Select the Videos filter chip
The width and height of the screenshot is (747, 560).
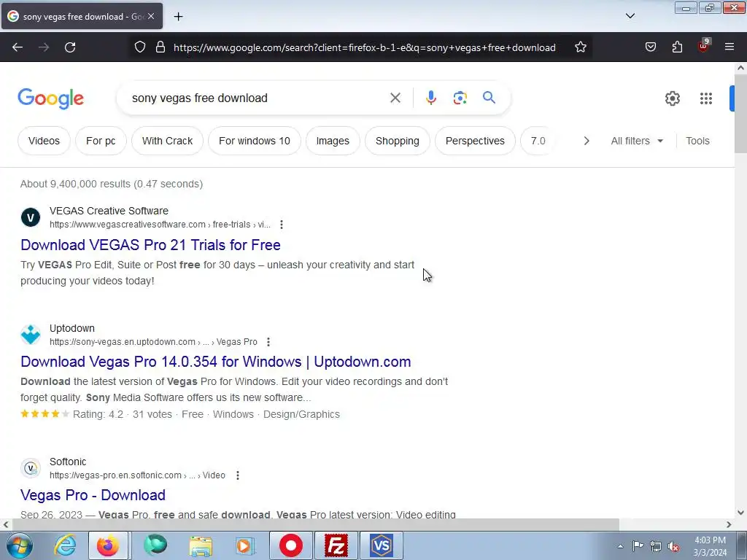tap(44, 141)
